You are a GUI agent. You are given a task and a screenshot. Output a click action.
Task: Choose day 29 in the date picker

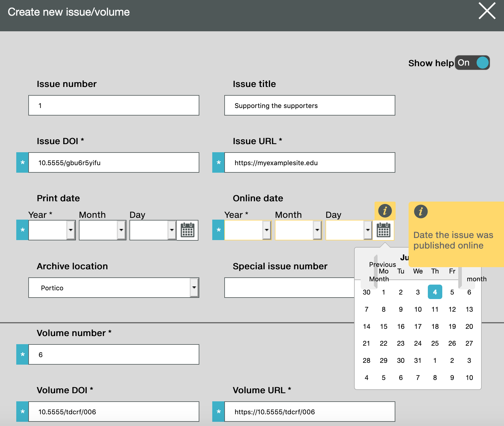coord(383,360)
